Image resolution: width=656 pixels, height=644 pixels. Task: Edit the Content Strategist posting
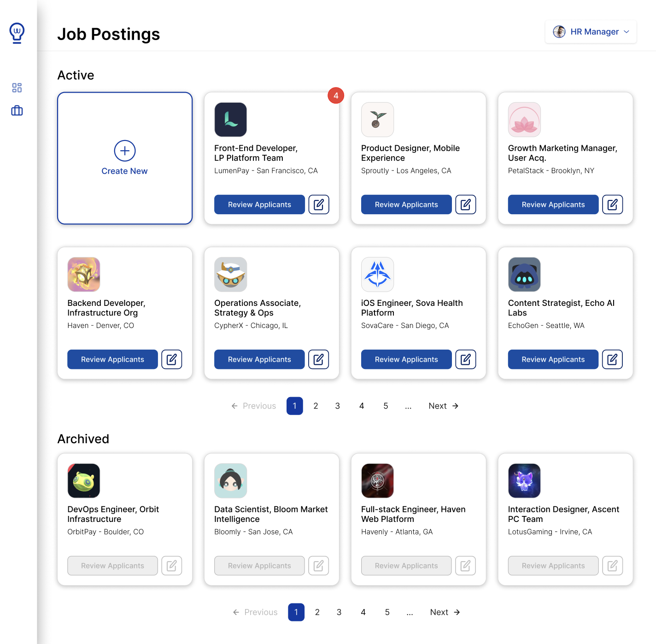click(613, 359)
